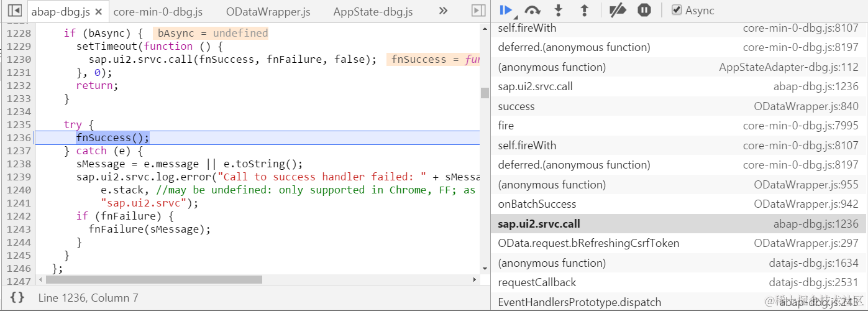Click line number 1229 in gutter
Image resolution: width=868 pixels, height=311 pixels.
(x=17, y=46)
